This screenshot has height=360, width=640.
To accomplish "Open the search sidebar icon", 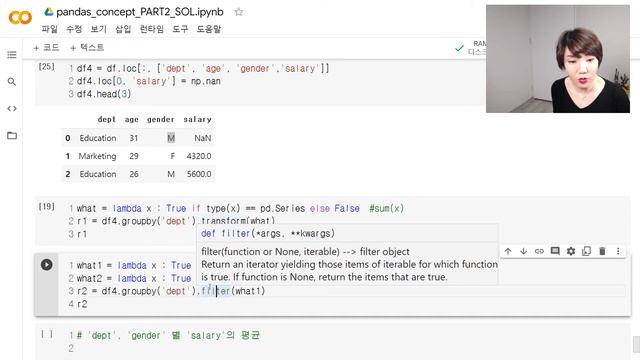I will [x=12, y=82].
